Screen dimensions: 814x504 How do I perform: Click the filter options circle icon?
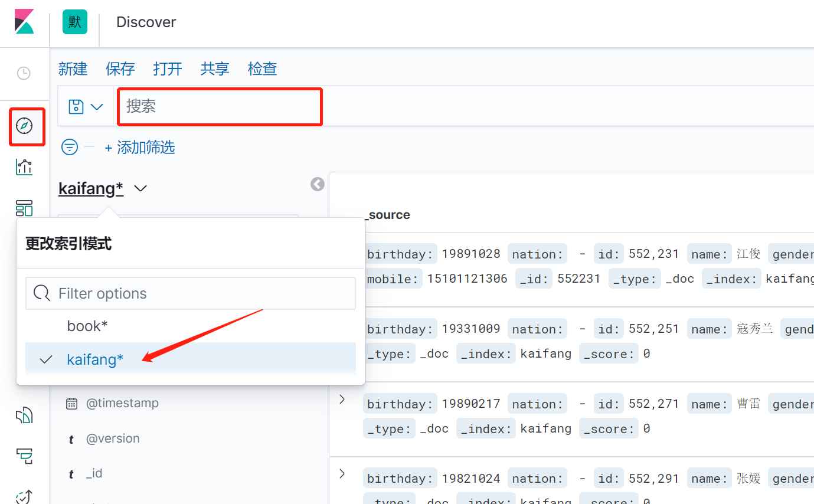click(70, 147)
